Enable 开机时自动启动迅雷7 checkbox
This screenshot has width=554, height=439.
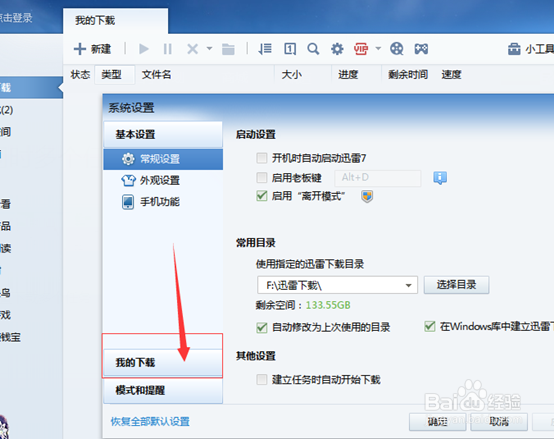point(262,158)
